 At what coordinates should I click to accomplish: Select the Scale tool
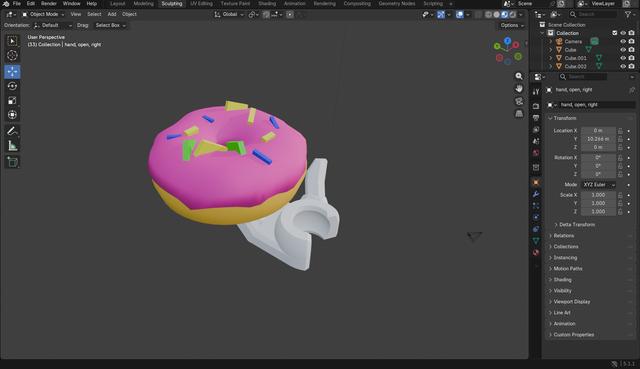pyautogui.click(x=12, y=100)
